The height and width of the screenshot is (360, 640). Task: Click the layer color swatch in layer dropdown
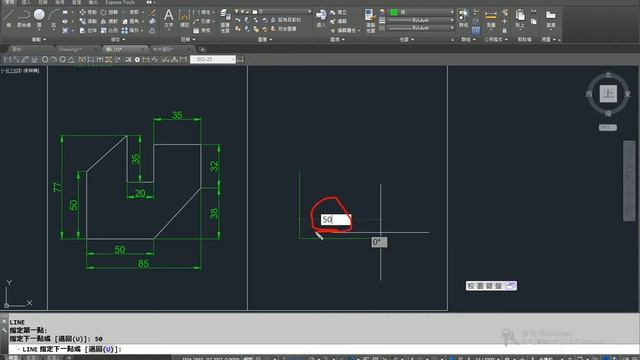255,11
